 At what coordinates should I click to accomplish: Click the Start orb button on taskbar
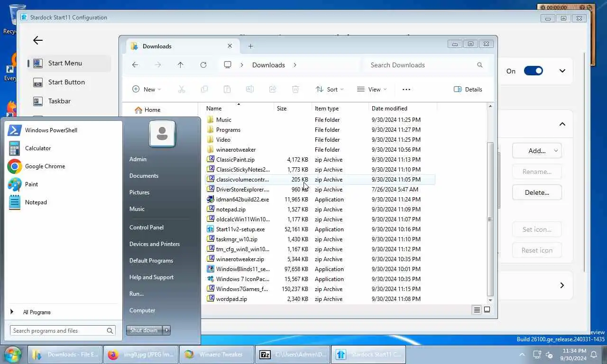pos(12,355)
